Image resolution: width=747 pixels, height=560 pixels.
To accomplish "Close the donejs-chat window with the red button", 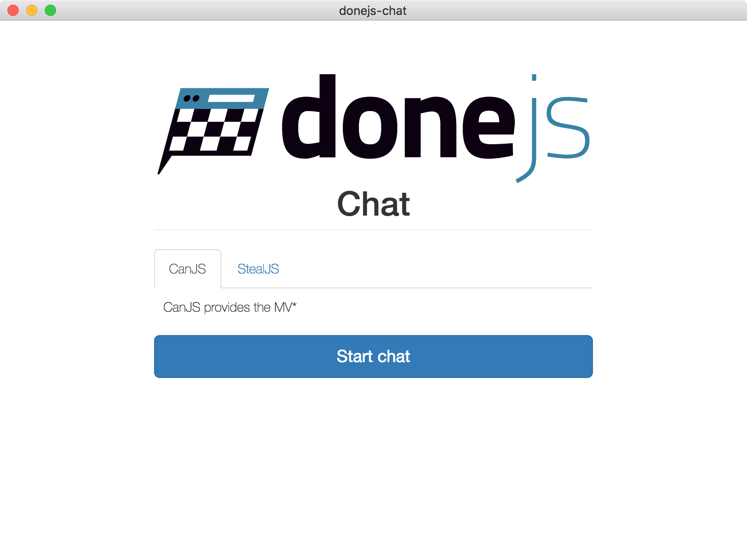I will pyautogui.click(x=13, y=10).
